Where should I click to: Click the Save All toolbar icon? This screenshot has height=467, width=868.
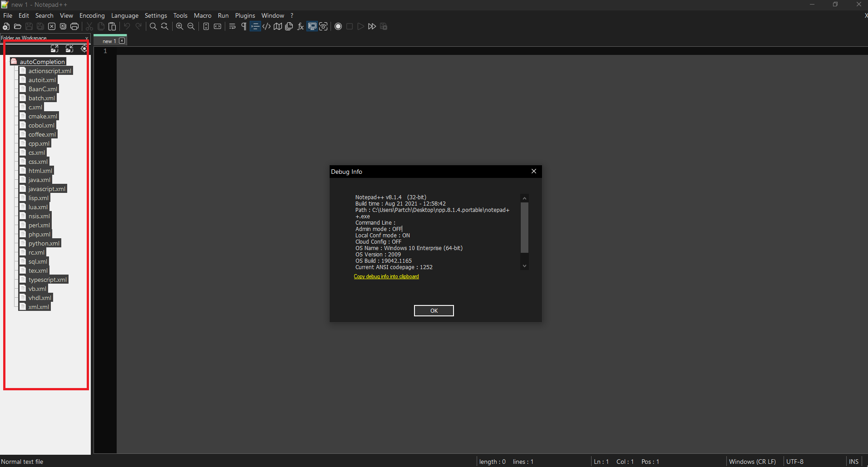(40, 26)
